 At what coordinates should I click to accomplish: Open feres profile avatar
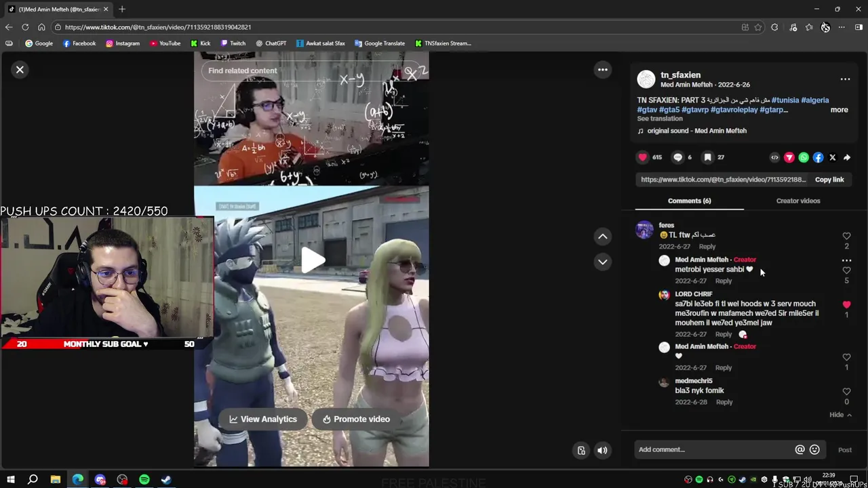point(644,230)
